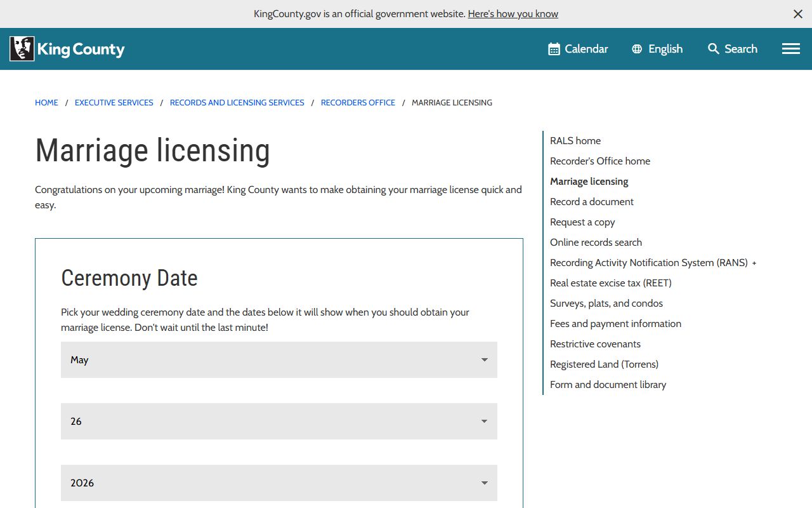
Task: Select Marriage licensing in sidebar
Action: click(589, 182)
